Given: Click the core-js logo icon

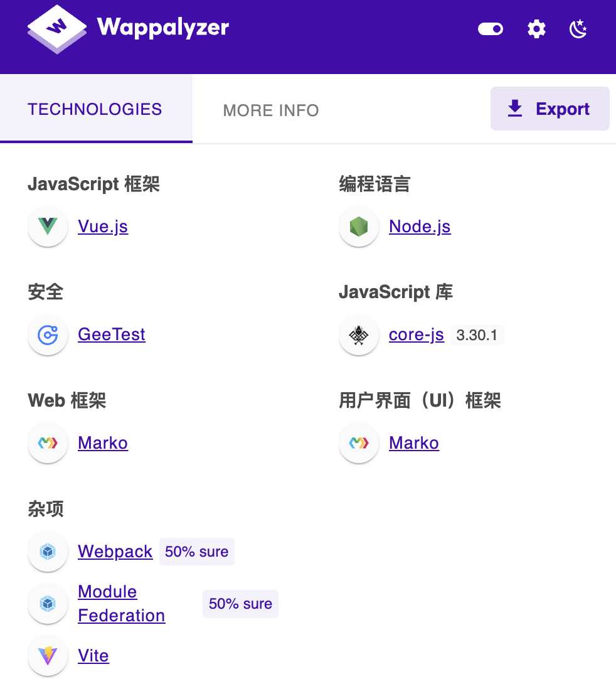Looking at the screenshot, I should 359,334.
